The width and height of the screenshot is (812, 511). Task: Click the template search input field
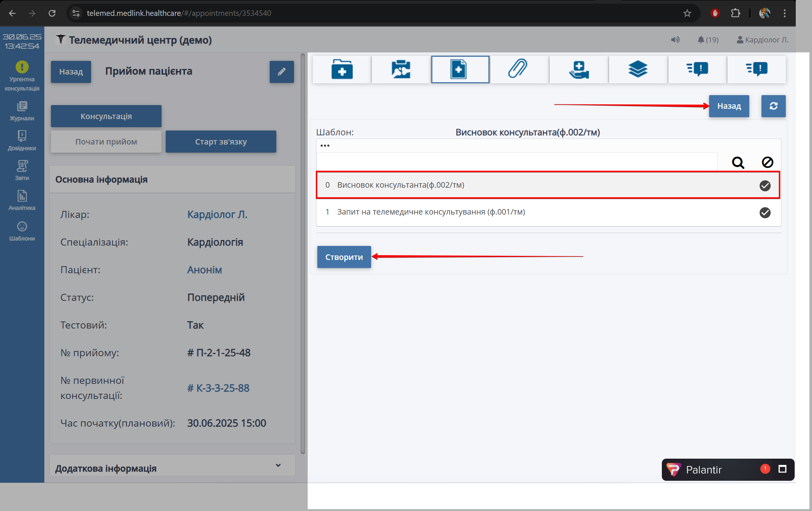click(516, 161)
